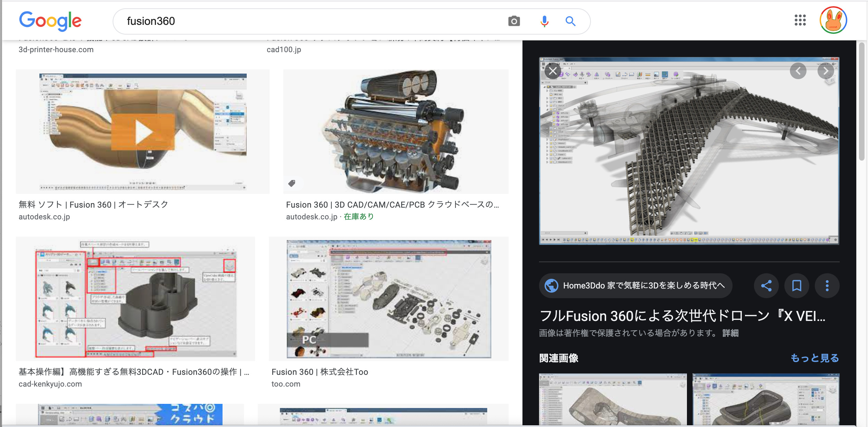This screenshot has height=427, width=868.
Task: Click the Google logo
Action: coord(50,21)
